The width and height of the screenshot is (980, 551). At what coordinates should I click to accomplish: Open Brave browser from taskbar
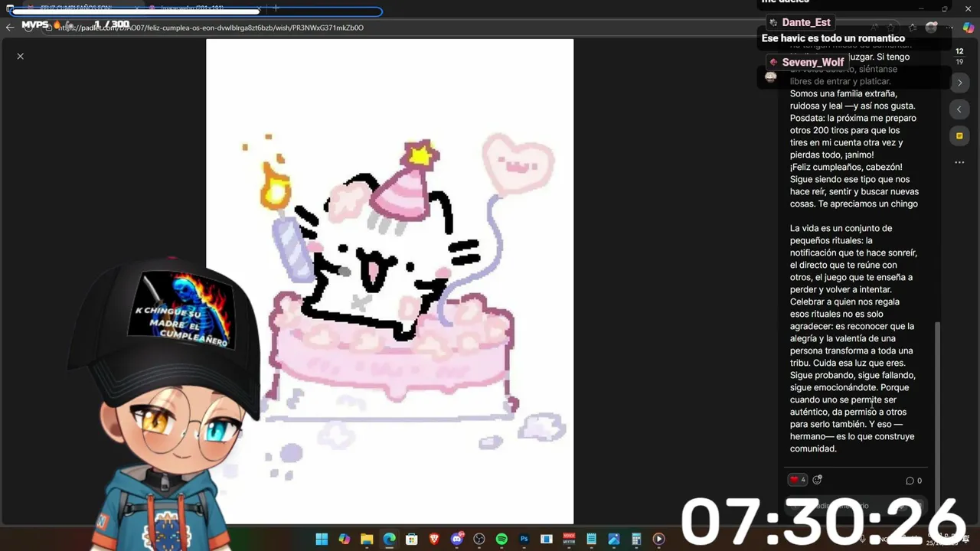[434, 539]
